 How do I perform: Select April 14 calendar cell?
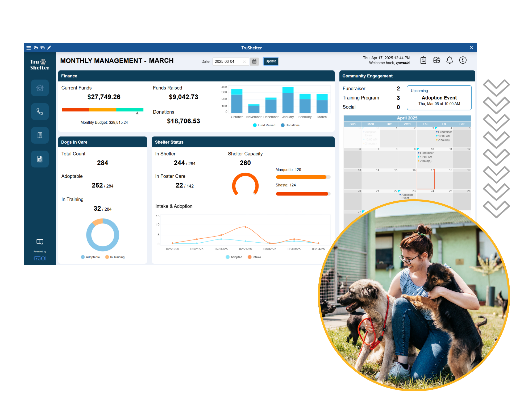pyautogui.click(x=371, y=179)
